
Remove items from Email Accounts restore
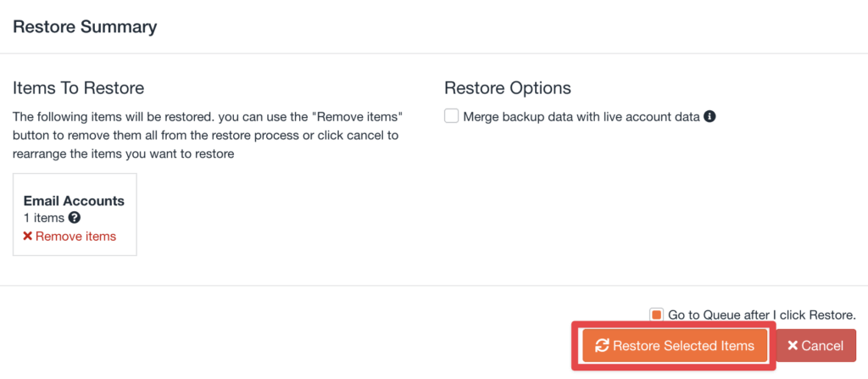[x=75, y=237]
